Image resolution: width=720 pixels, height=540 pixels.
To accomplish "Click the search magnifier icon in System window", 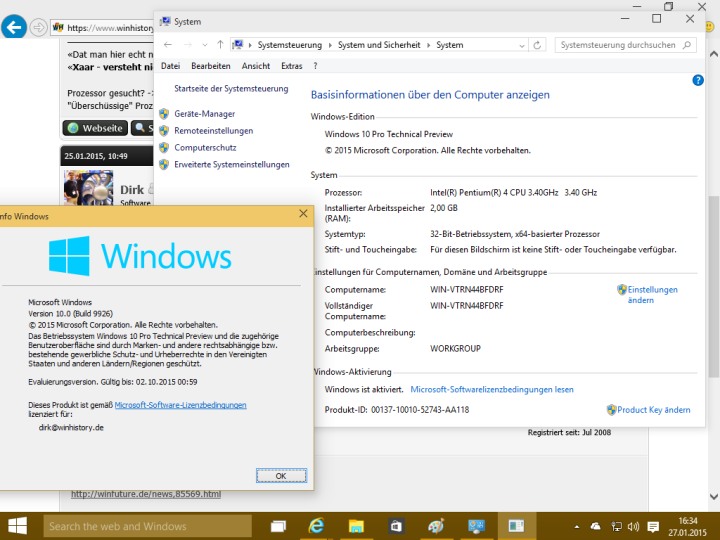I will [x=687, y=45].
